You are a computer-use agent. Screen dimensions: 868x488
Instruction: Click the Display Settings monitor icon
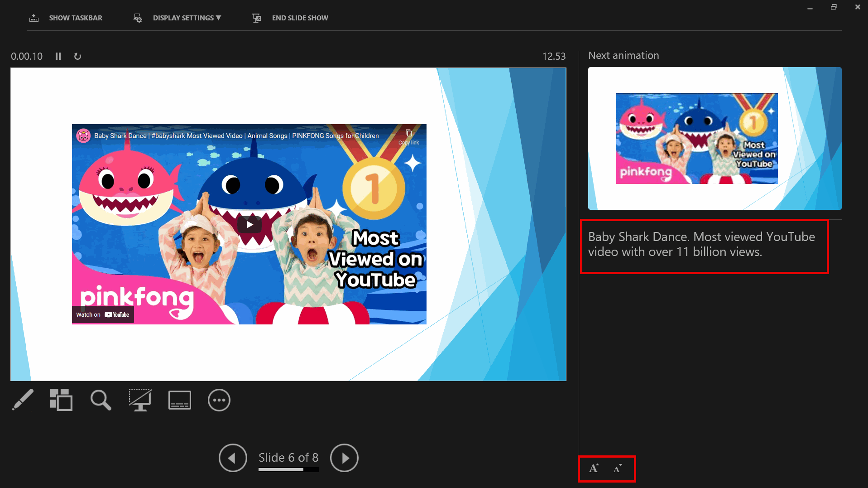(x=138, y=18)
